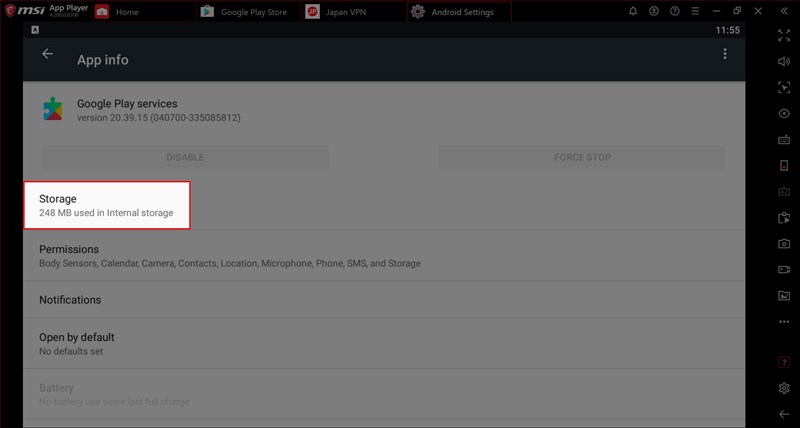This screenshot has width=800, height=428.
Task: Toggle the eye overlay icon
Action: pos(784,114)
